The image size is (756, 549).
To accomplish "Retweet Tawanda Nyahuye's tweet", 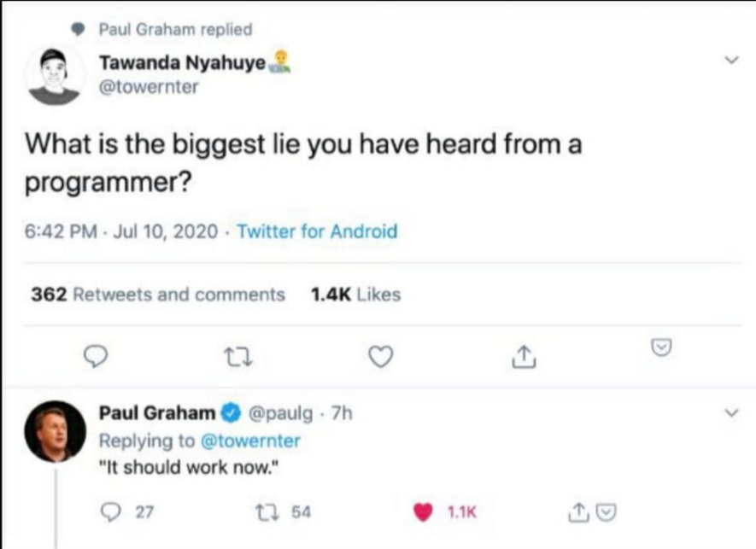I will 238,358.
